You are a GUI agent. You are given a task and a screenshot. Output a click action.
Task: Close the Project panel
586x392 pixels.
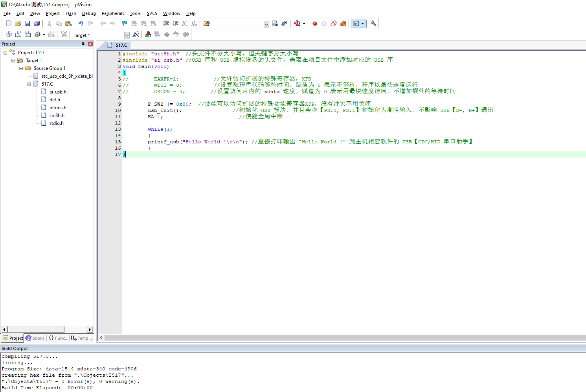[90, 44]
